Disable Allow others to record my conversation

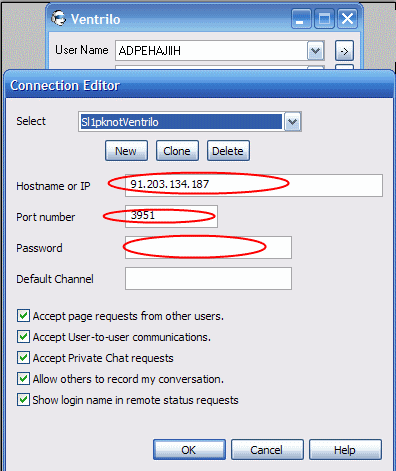pyautogui.click(x=23, y=379)
